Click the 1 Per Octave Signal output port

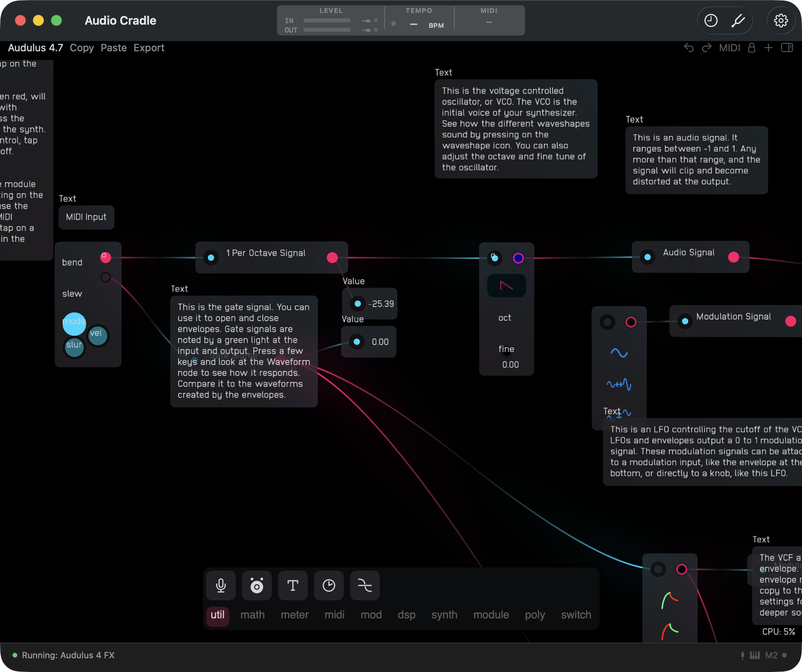332,258
